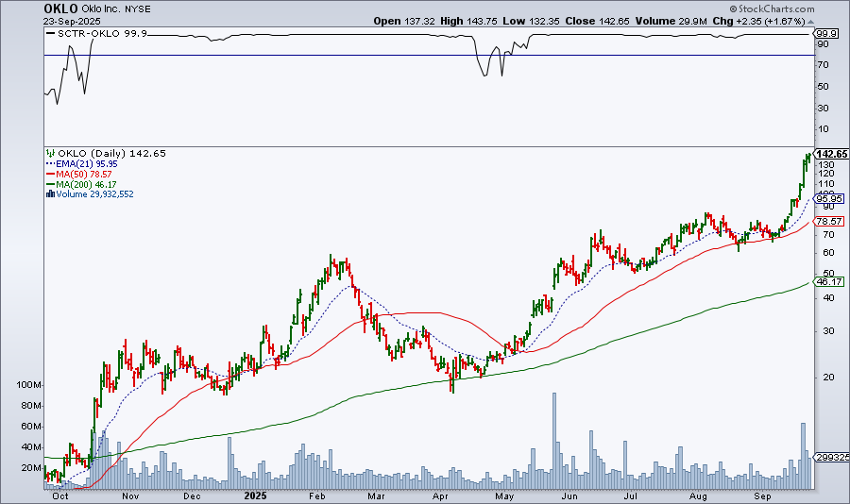This screenshot has width=850, height=504.
Task: Click the tallest volume bar in late May
Action: 554,440
